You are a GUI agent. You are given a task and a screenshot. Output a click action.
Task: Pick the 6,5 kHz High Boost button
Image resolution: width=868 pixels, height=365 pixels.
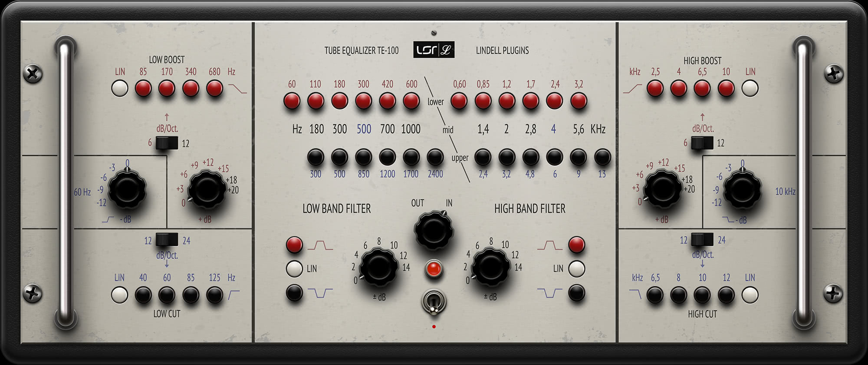702,89
